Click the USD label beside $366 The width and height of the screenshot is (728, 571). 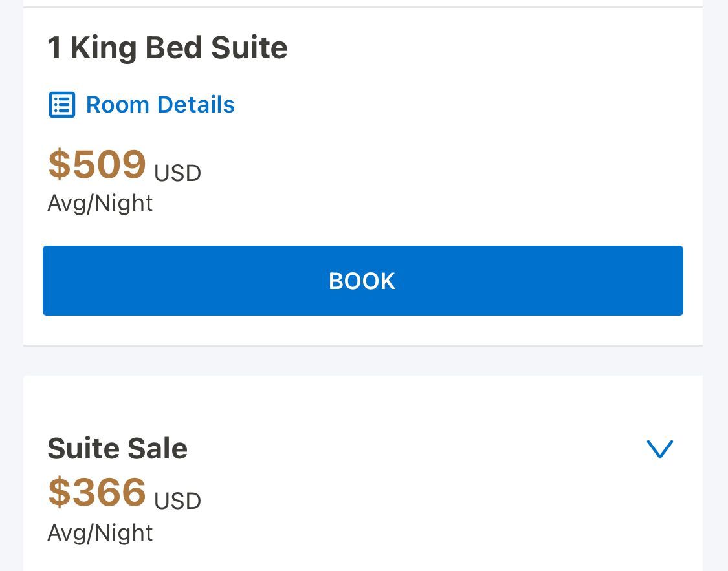(x=177, y=501)
